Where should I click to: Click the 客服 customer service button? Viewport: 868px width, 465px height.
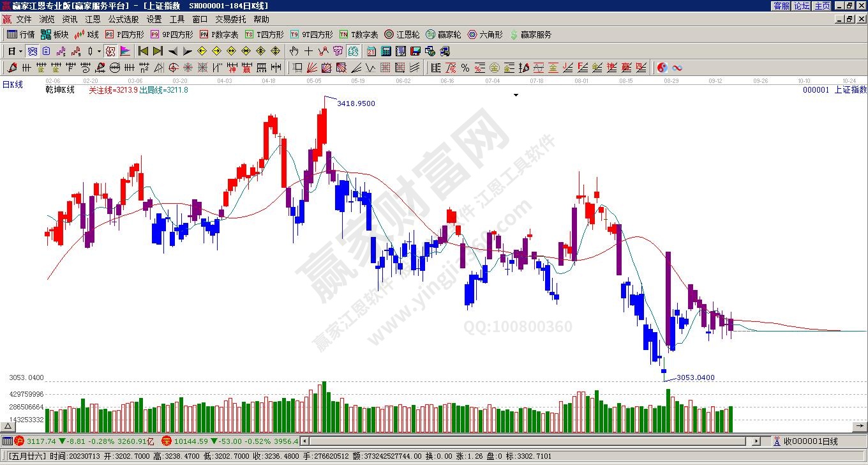click(781, 6)
